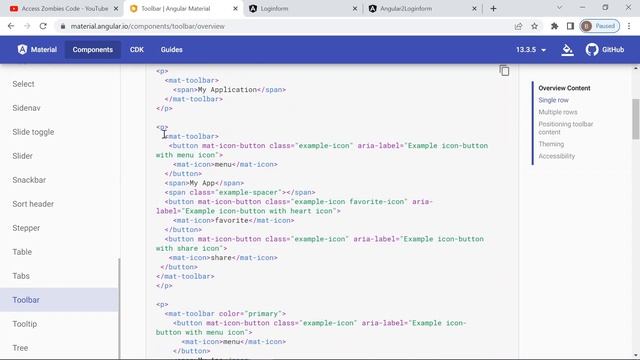Open Tooltip in the sidebar
The width and height of the screenshot is (640, 360).
pos(24,324)
